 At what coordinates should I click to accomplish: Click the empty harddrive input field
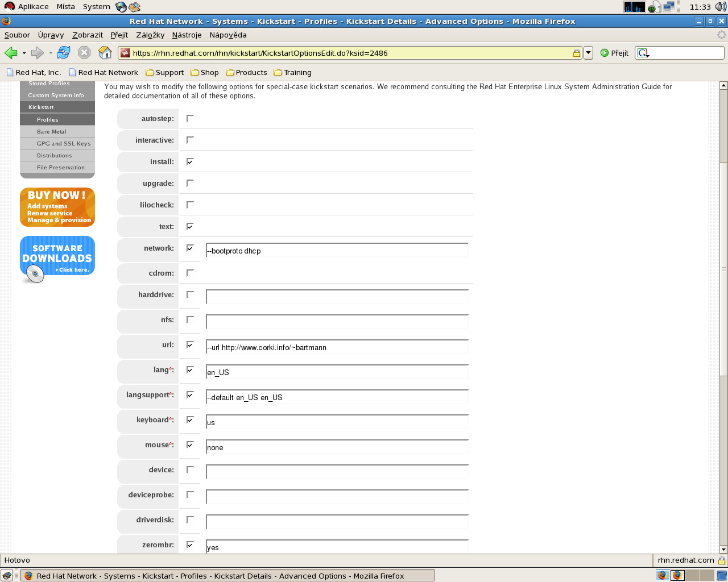point(337,297)
